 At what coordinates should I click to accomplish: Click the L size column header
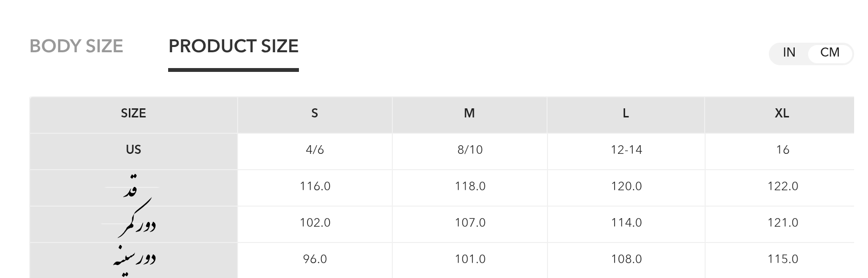625,114
